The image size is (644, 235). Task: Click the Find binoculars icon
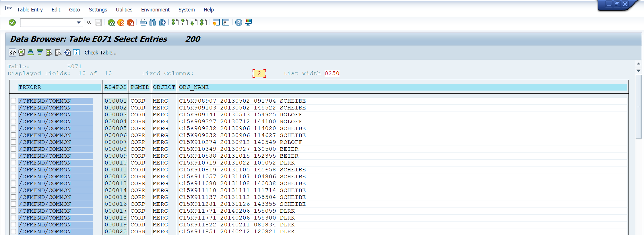153,22
